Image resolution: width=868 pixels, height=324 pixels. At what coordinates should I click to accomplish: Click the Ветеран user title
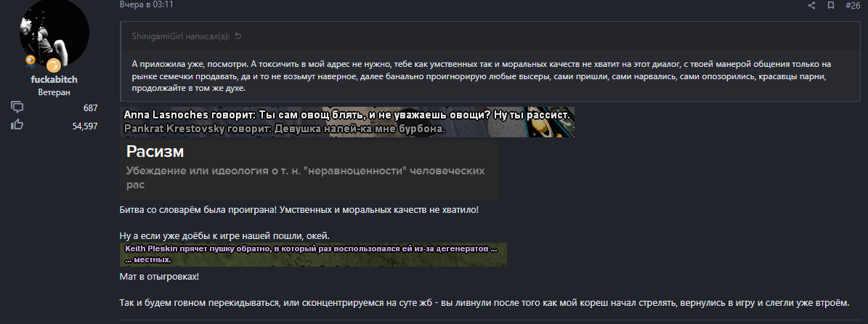[x=54, y=92]
